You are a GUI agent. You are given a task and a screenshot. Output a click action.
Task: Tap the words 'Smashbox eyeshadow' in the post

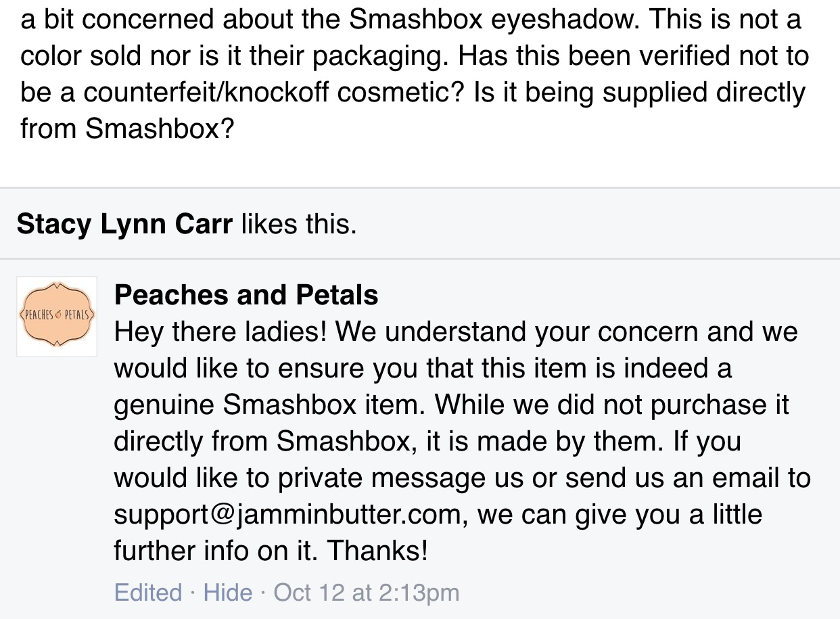coord(495,20)
